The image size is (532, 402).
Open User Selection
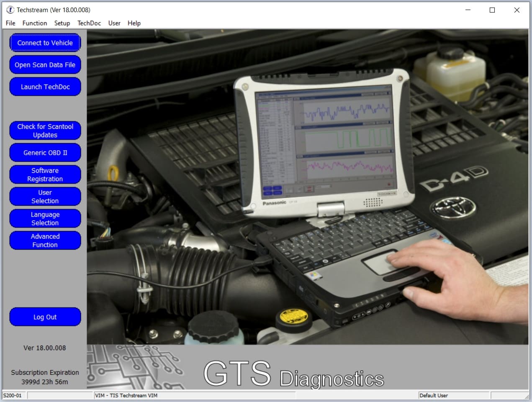(45, 197)
